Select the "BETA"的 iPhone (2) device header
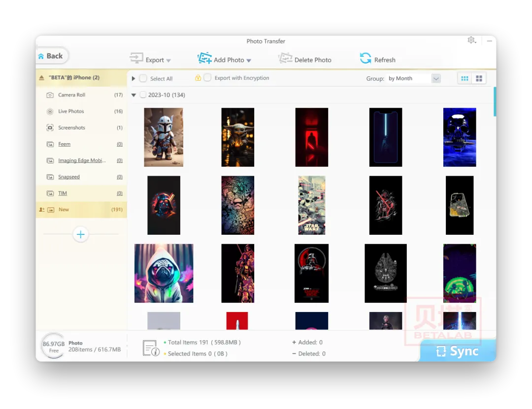Screen dimensions: 532x409 (x=81, y=78)
